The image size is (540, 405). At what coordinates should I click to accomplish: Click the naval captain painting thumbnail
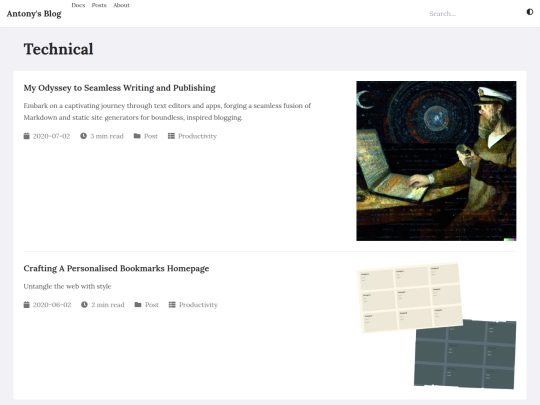click(x=436, y=161)
